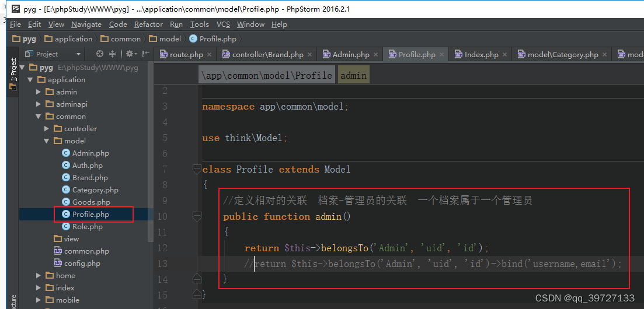Image resolution: width=644 pixels, height=309 pixels.
Task: Click the collapse all icon in Project panel
Action: click(x=112, y=54)
